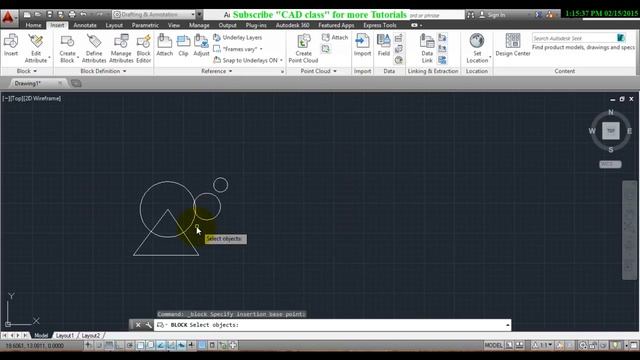Image resolution: width=640 pixels, height=360 pixels.
Task: Open the Data Link tool
Action: tap(427, 48)
